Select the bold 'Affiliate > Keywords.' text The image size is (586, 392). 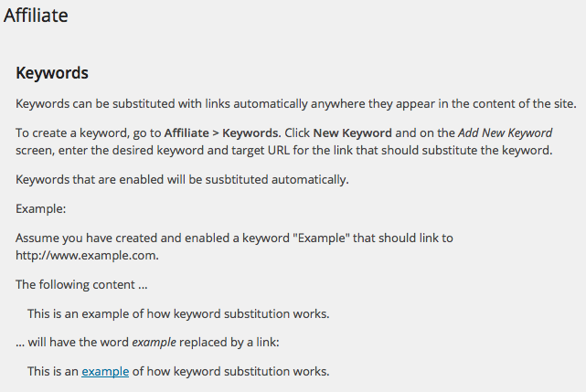pos(223,133)
